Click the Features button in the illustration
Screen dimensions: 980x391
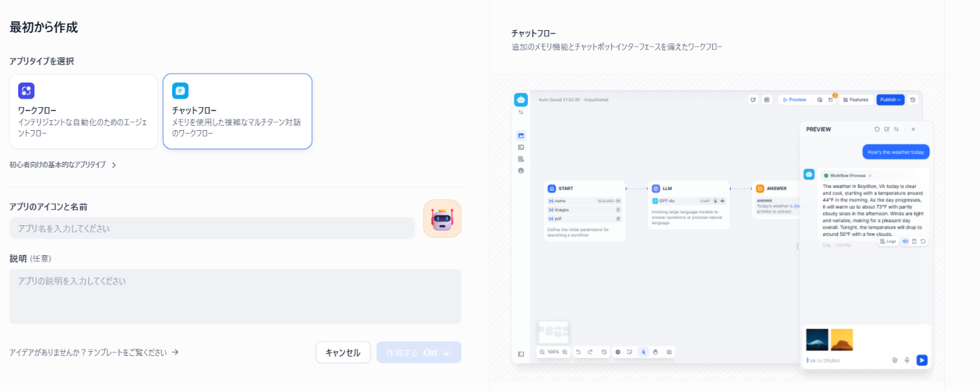pos(855,100)
